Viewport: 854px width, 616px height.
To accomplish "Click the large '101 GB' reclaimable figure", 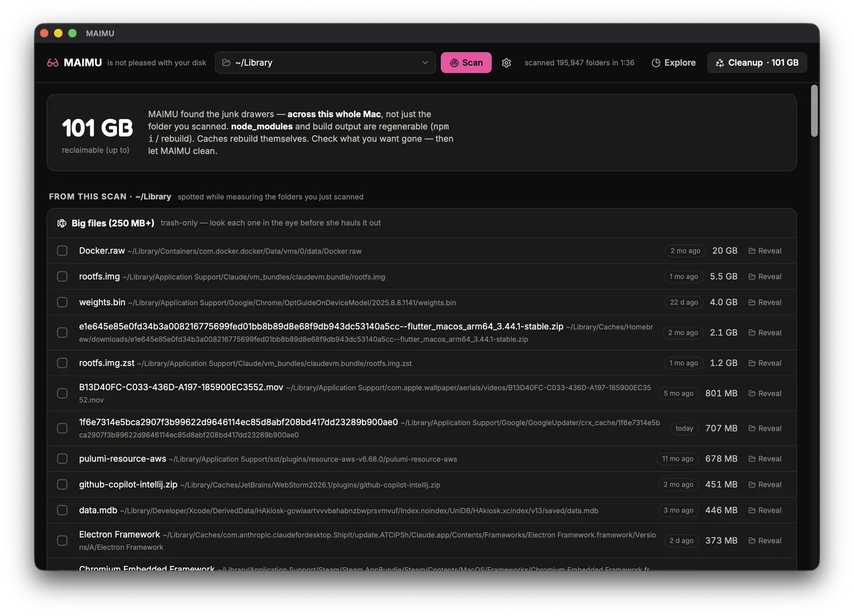I will pyautogui.click(x=97, y=128).
